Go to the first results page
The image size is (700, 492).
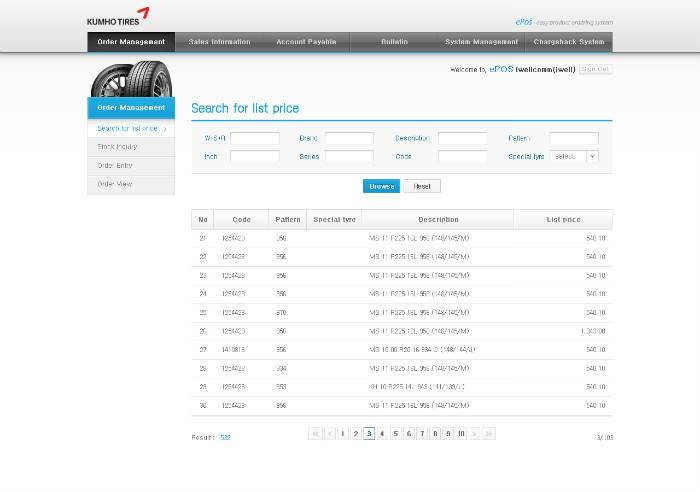tap(315, 434)
